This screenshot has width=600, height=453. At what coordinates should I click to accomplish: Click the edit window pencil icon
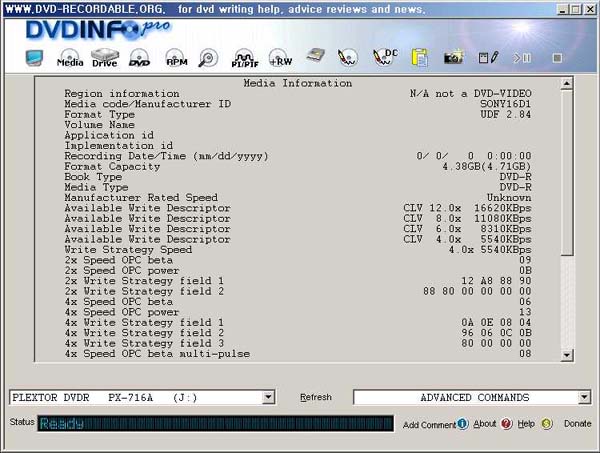(x=489, y=58)
